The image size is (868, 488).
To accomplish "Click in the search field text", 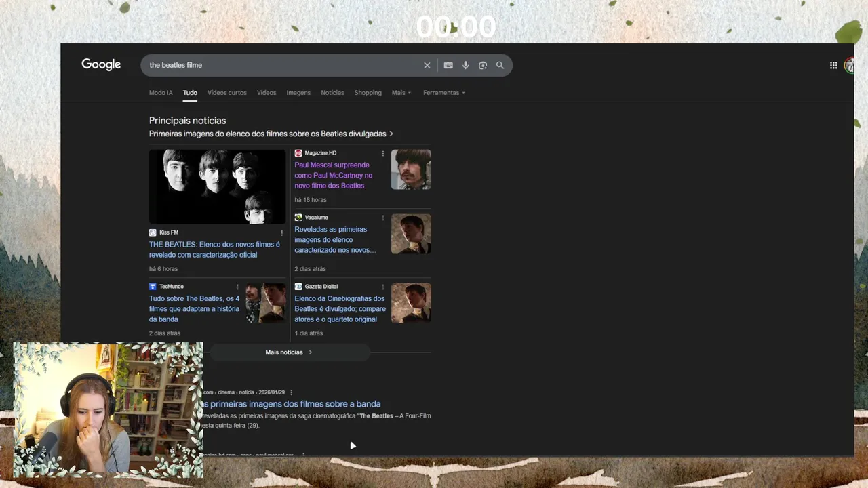I will click(176, 65).
